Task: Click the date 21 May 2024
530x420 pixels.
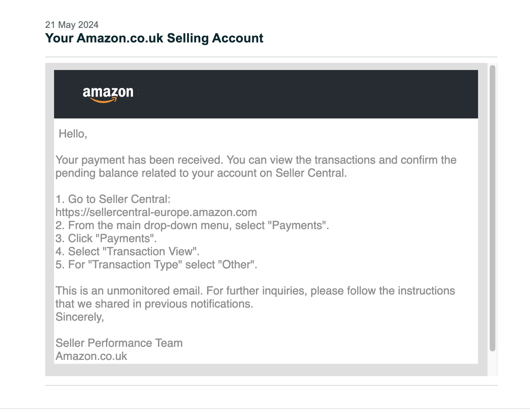Action: (72, 25)
